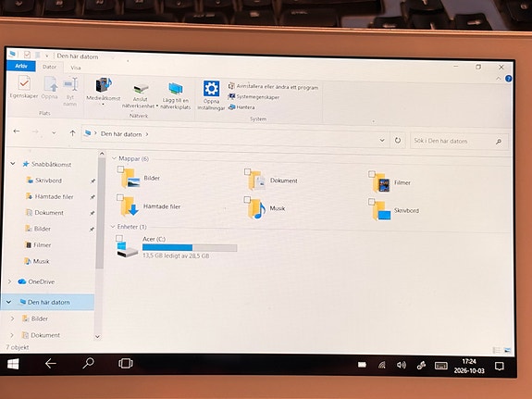This screenshot has height=399, width=532.
Task: Check the Bilder folder checkbox
Action: [120, 169]
